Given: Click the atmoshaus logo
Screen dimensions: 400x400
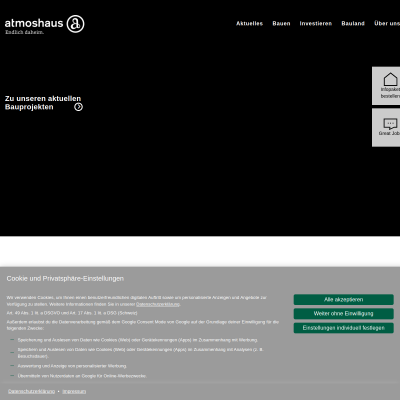Looking at the screenshot, I should pos(44,24).
